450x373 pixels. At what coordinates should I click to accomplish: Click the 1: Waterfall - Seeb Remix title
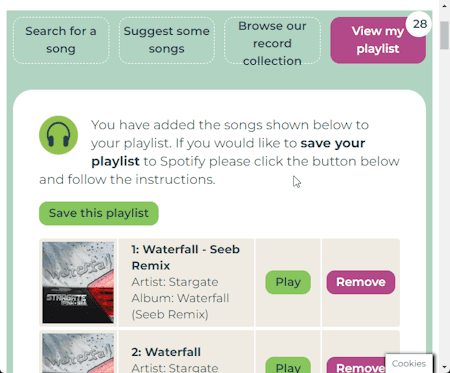(185, 257)
